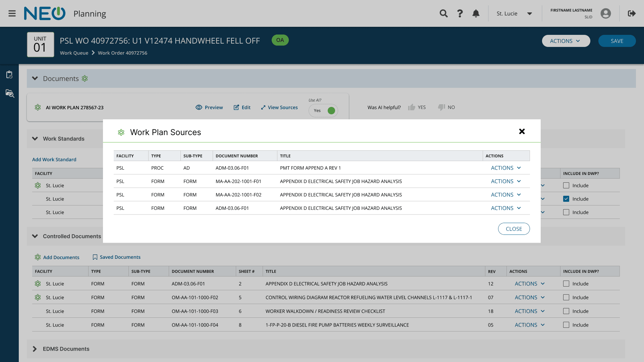Image resolution: width=644 pixels, height=362 pixels.
Task: Click the SAVE button
Action: (616, 41)
